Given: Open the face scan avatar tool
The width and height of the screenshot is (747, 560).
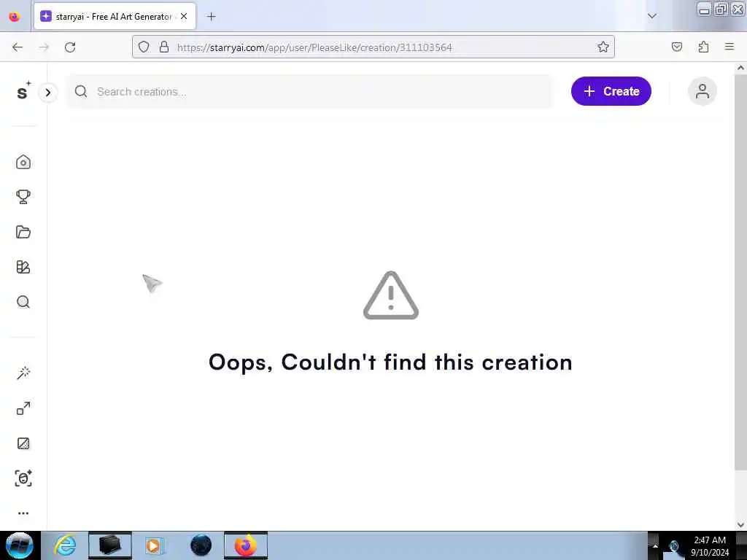Looking at the screenshot, I should point(23,478).
